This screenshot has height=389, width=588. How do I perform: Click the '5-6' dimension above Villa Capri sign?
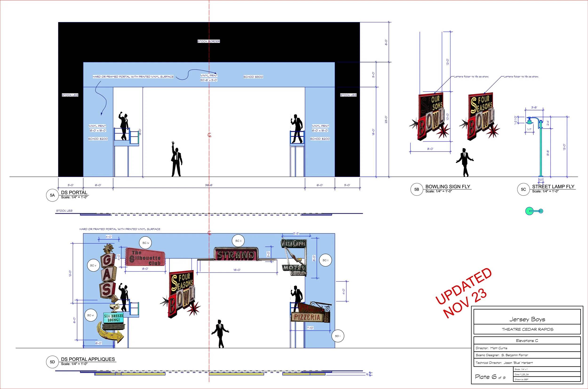click(x=296, y=233)
